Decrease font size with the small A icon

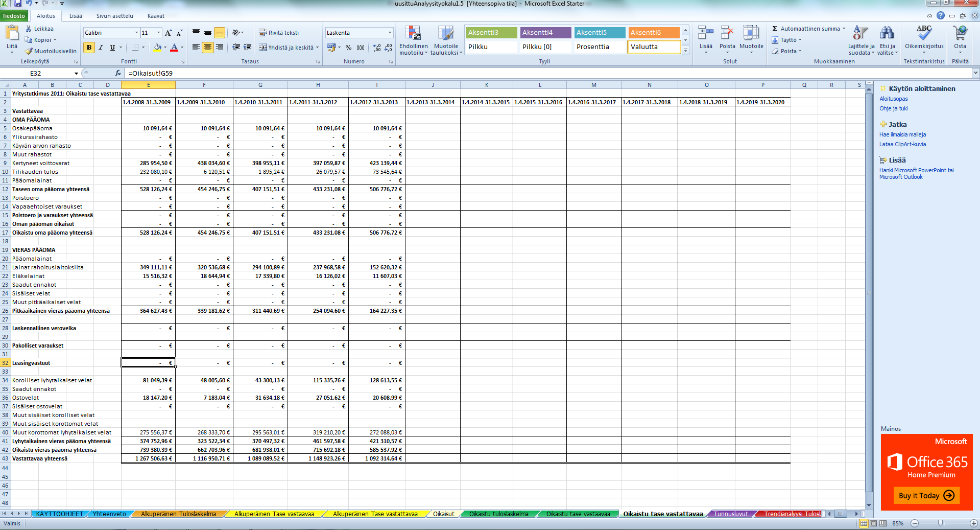(x=179, y=33)
